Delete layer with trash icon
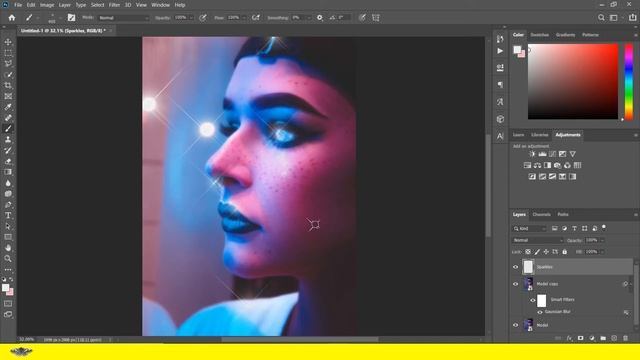Viewport: 640px width, 360px height. coord(625,338)
